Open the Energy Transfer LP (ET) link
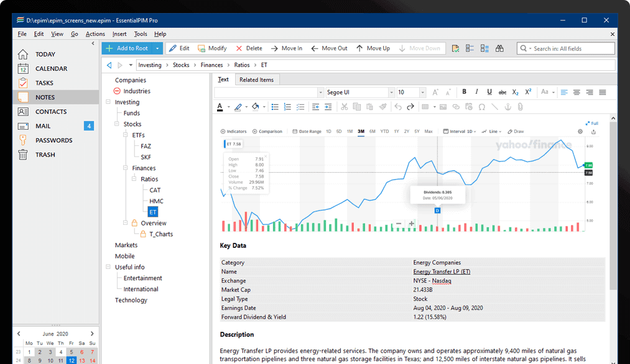Image resolution: width=630 pixels, height=364 pixels. [442, 271]
